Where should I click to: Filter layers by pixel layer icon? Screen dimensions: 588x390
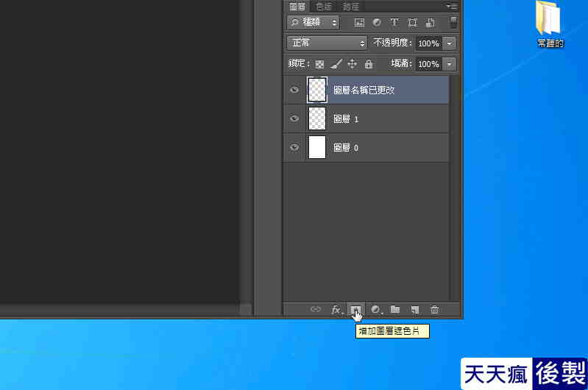click(x=359, y=23)
